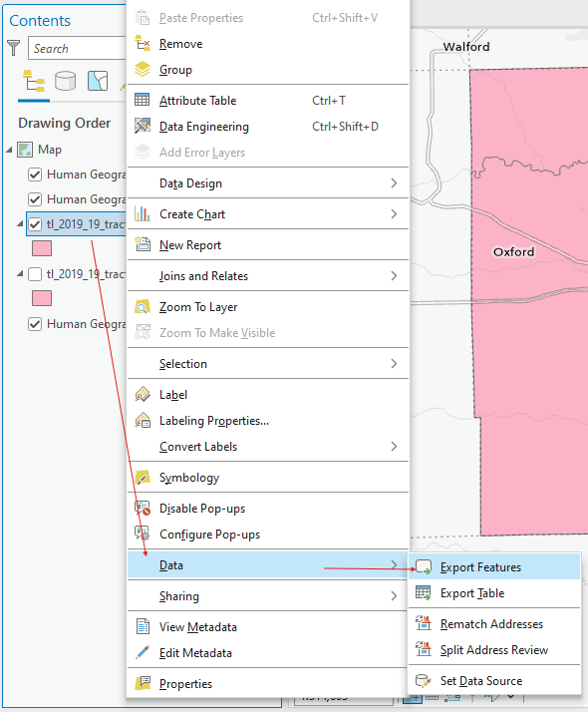This screenshot has width=588, height=712.
Task: Click the Export Features icon
Action: (x=424, y=567)
